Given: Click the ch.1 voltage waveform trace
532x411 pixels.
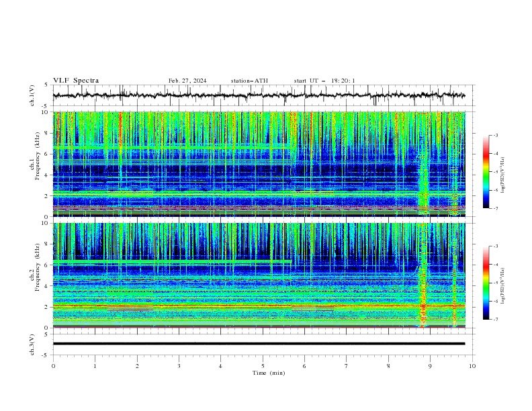Looking at the screenshot, I should tap(259, 95).
